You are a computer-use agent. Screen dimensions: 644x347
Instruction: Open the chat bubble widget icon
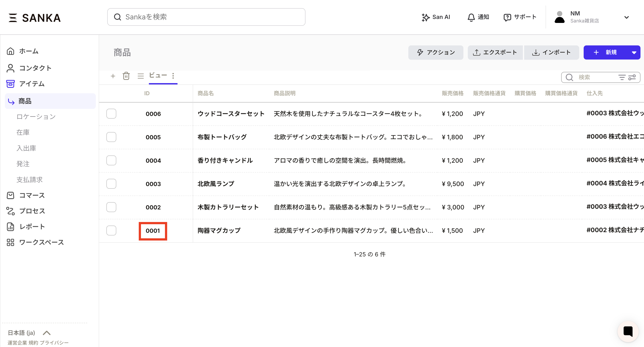(x=628, y=331)
